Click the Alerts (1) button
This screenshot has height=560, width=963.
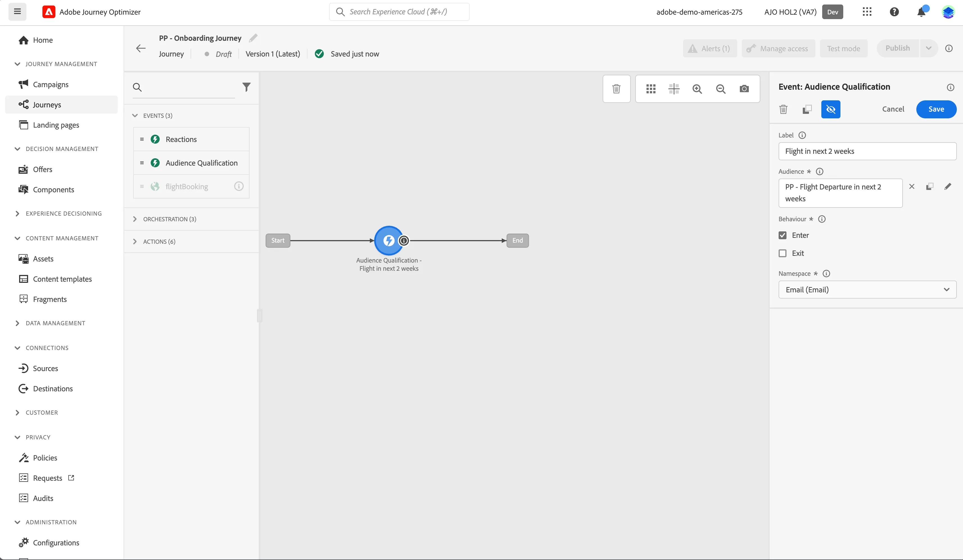tap(710, 48)
